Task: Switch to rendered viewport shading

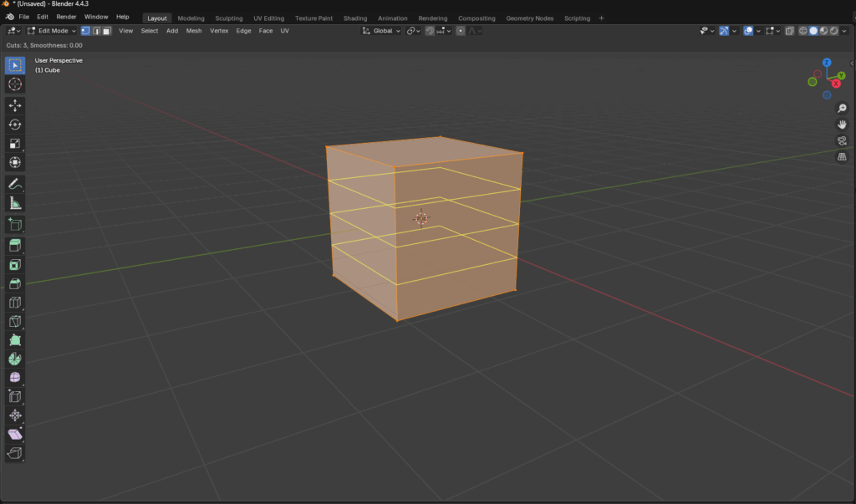Action: [834, 31]
